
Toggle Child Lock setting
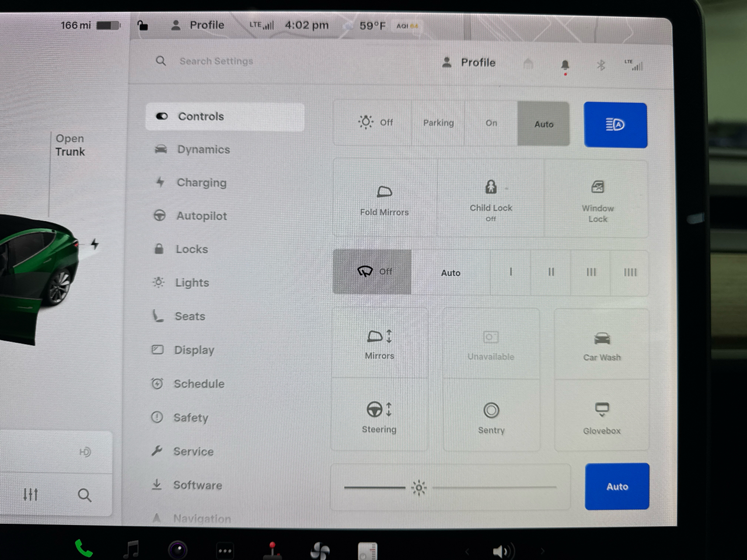[x=491, y=199]
